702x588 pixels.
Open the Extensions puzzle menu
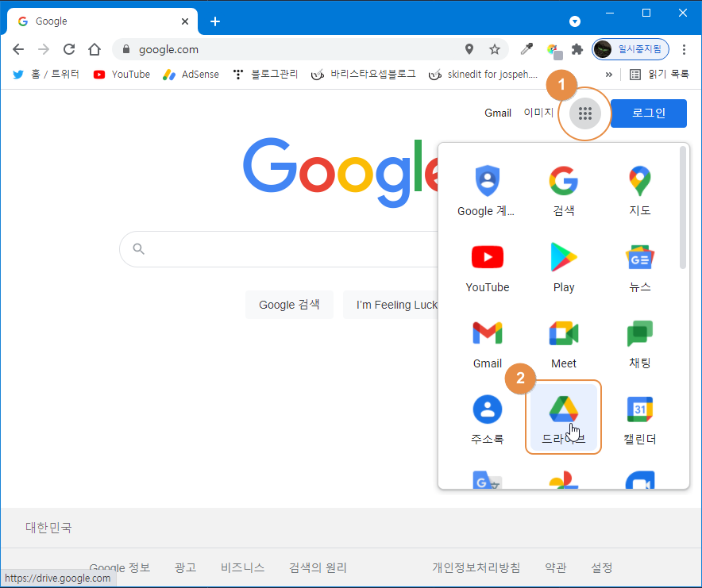(x=577, y=49)
